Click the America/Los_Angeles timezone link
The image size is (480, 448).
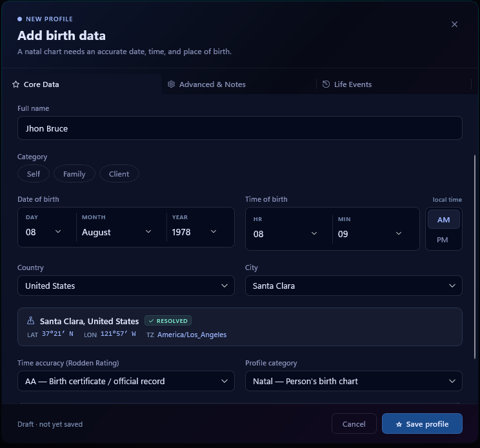point(192,335)
